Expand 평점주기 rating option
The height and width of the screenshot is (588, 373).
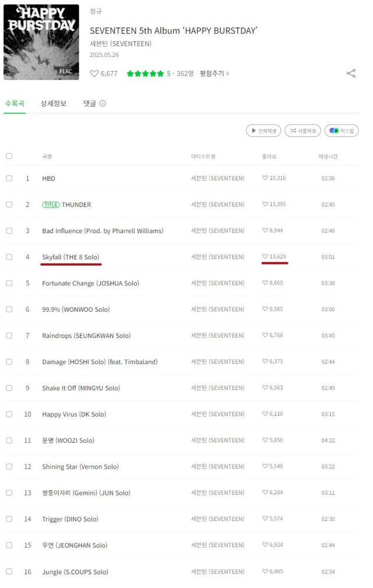[214, 73]
